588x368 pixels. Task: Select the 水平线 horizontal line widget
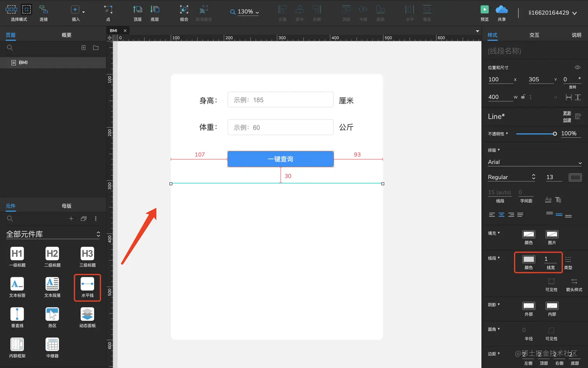pyautogui.click(x=87, y=287)
